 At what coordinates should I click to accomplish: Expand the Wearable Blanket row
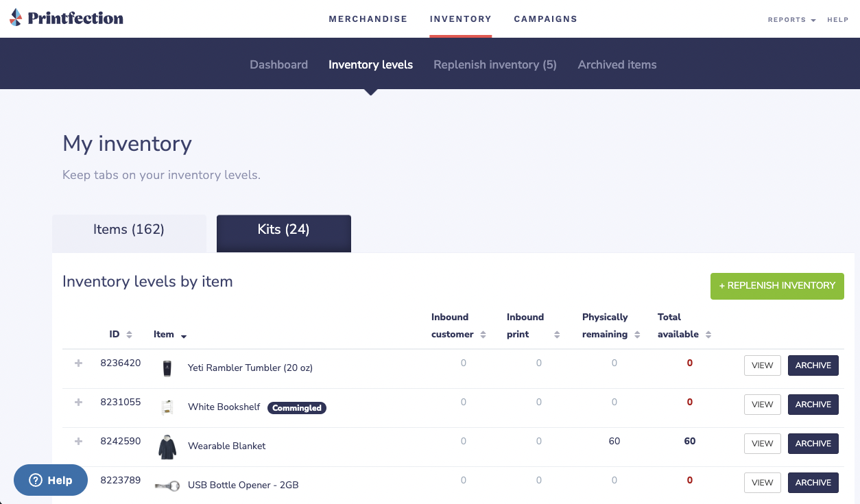(x=78, y=442)
